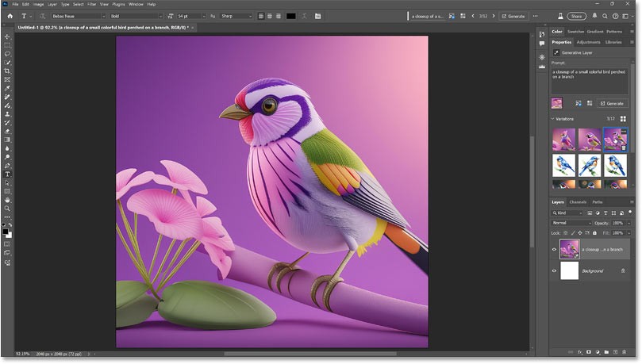This screenshot has height=364, width=642.
Task: Collapse the Variations section chevron
Action: click(554, 119)
